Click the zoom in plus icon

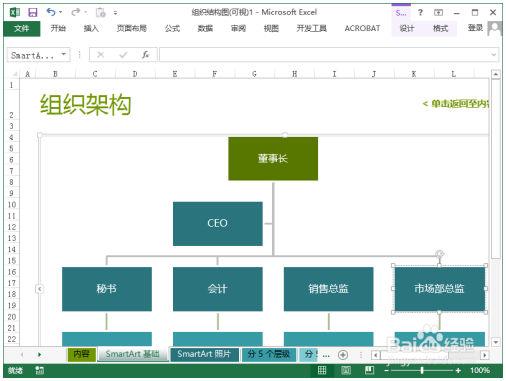458,370
